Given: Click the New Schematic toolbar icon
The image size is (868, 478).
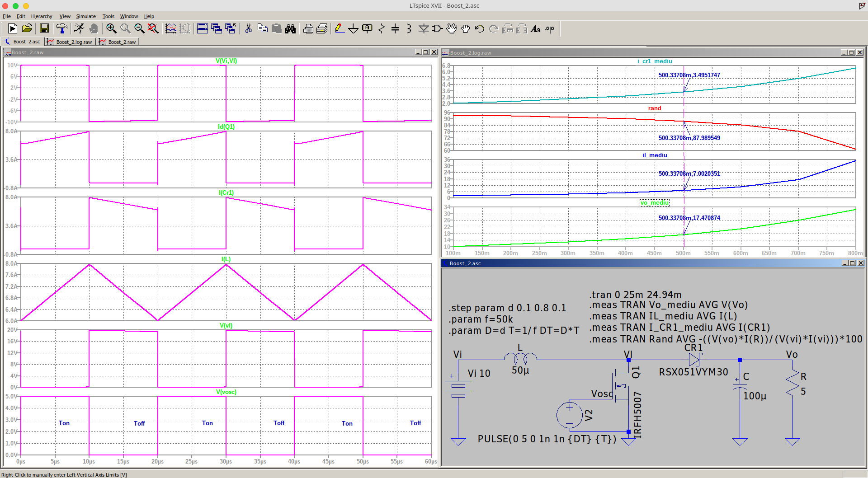Looking at the screenshot, I should (x=13, y=29).
